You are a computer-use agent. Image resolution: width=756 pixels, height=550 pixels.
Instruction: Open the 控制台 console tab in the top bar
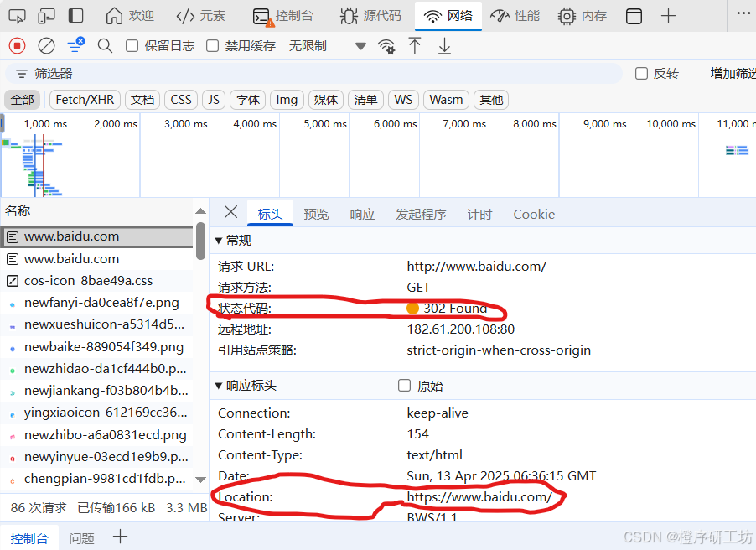point(283,16)
